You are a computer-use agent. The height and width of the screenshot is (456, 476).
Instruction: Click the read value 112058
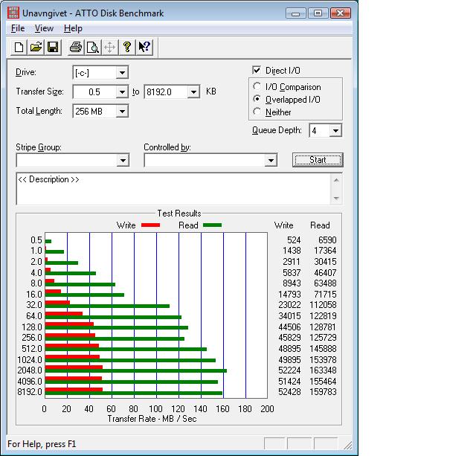pyautogui.click(x=323, y=305)
